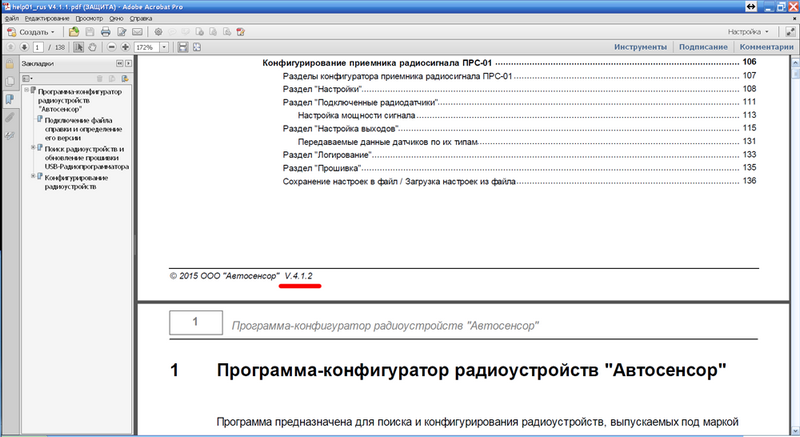This screenshot has width=800, height=437.
Task: Activate the Hand pan tool
Action: (x=92, y=47)
